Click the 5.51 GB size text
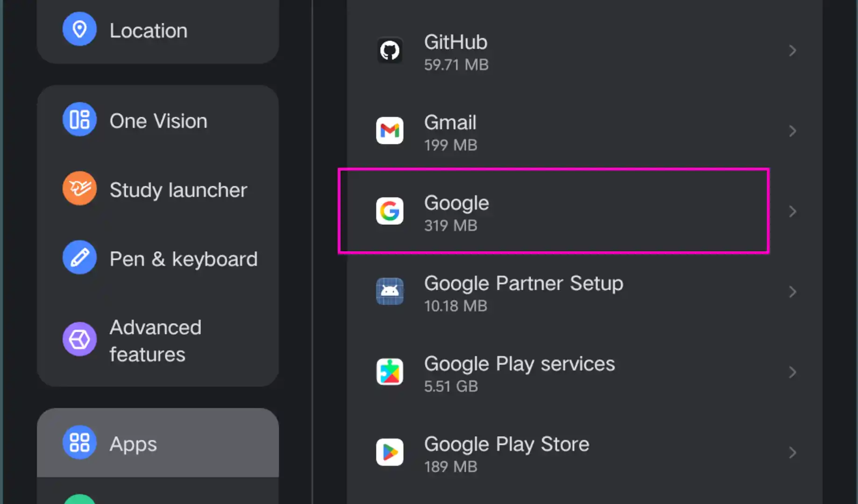The height and width of the screenshot is (504, 858). click(x=451, y=387)
